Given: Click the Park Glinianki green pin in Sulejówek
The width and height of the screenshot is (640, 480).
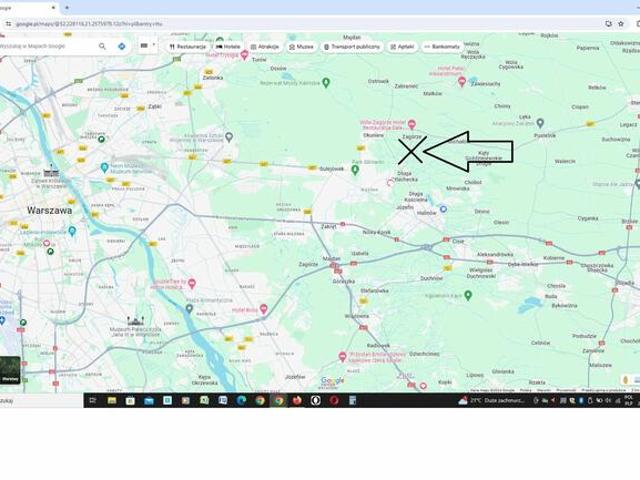Looking at the screenshot, I should pyautogui.click(x=355, y=170).
